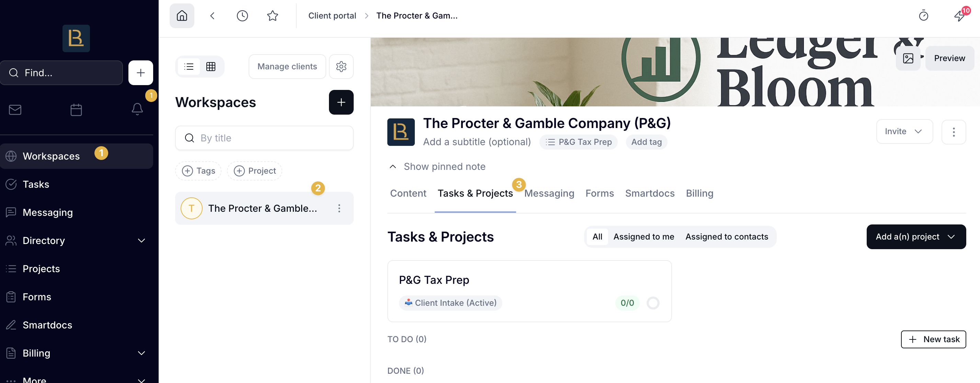Open the calendar icon in sidebar
Screen dimensions: 980x383
point(76,110)
